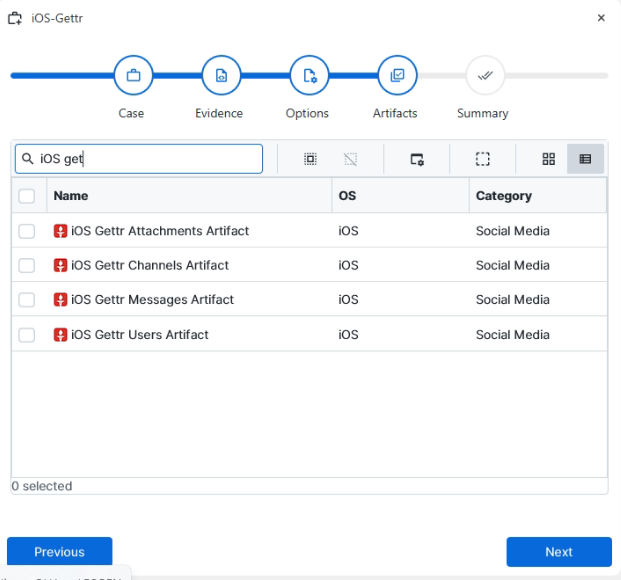
Task: Click the Next button
Action: [x=559, y=551]
